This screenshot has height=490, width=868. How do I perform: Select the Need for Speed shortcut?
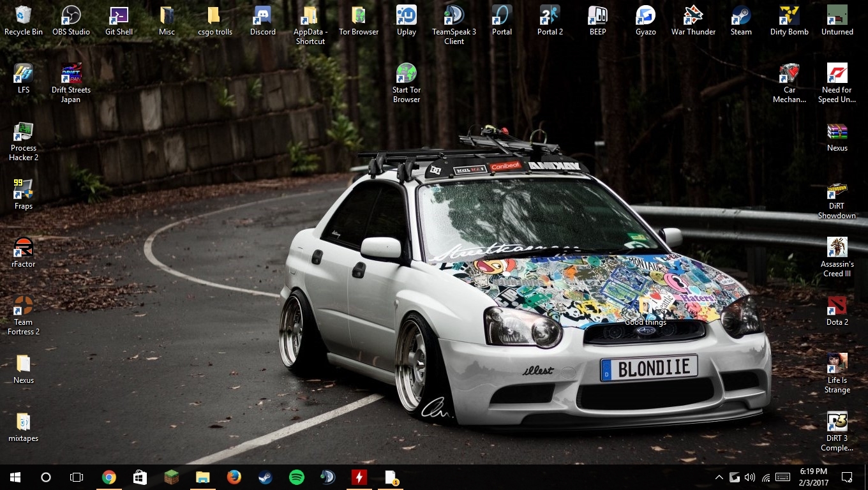click(837, 83)
